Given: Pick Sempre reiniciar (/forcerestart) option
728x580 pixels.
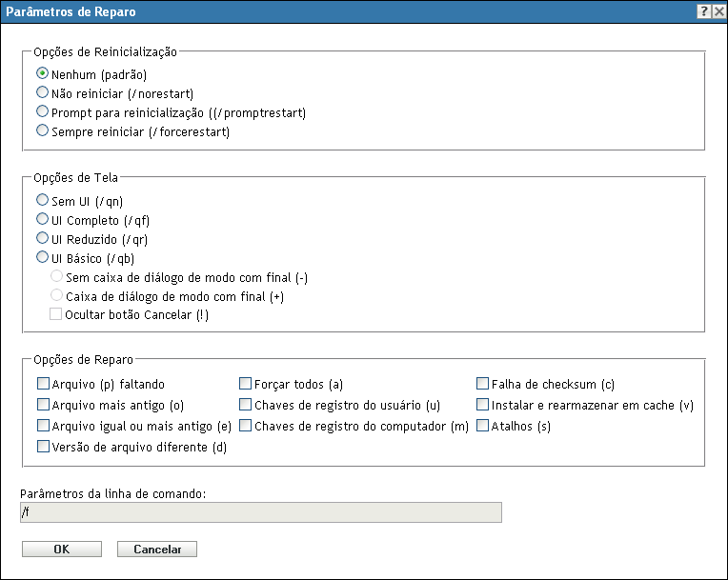Looking at the screenshot, I should (42, 131).
